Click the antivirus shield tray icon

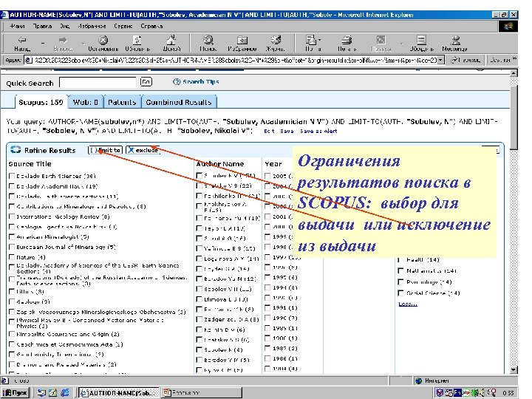click(440, 393)
